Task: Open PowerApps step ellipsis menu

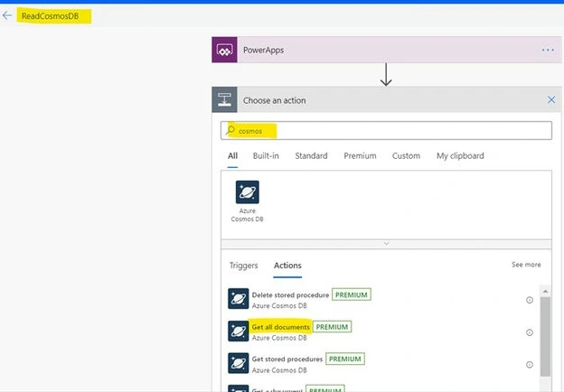Action: tap(548, 50)
